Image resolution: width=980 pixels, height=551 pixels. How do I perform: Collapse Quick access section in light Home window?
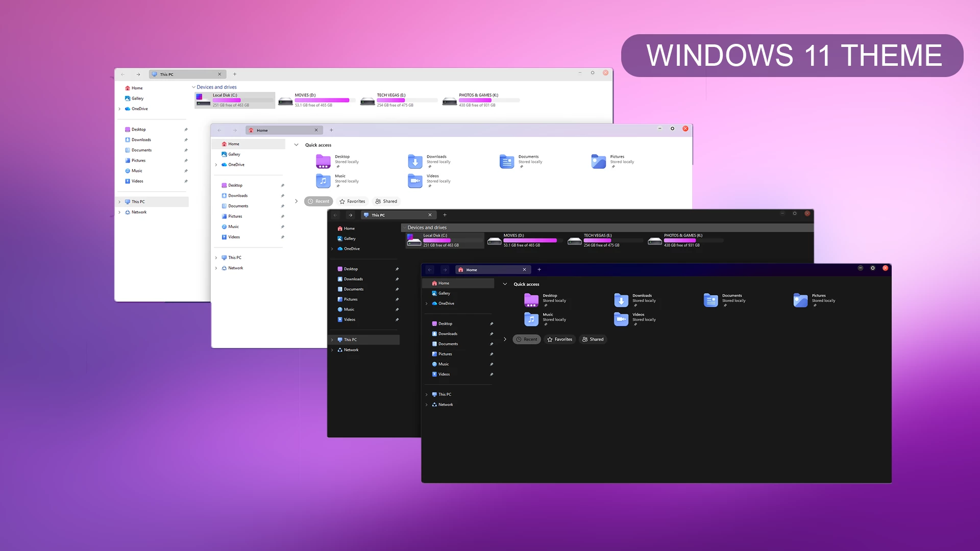[296, 145]
